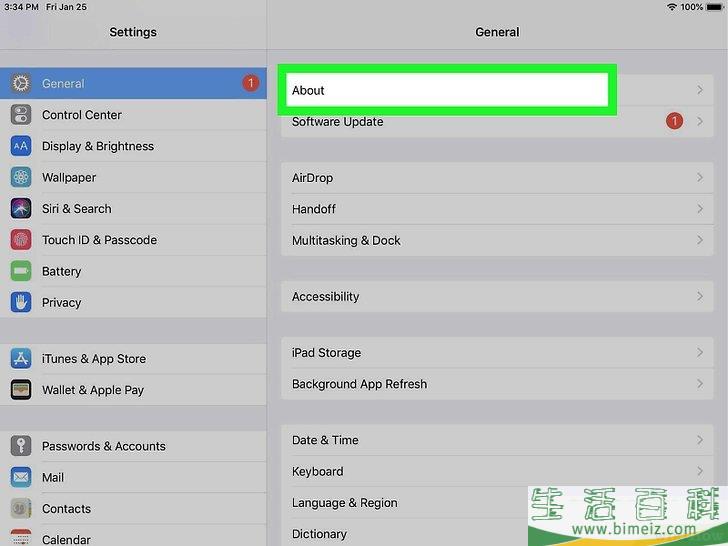
Task: Open Date & Time chevron arrow
Action: pos(700,440)
